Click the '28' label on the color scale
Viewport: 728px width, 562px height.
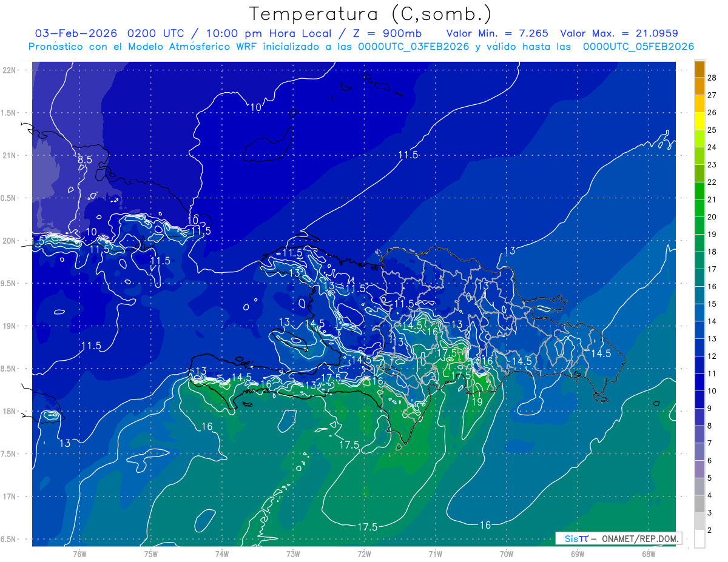pos(712,78)
